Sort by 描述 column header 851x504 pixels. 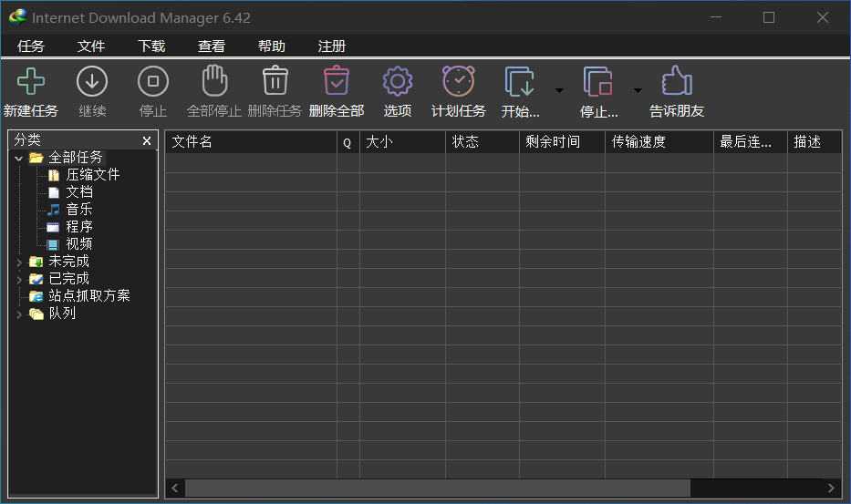click(x=815, y=141)
